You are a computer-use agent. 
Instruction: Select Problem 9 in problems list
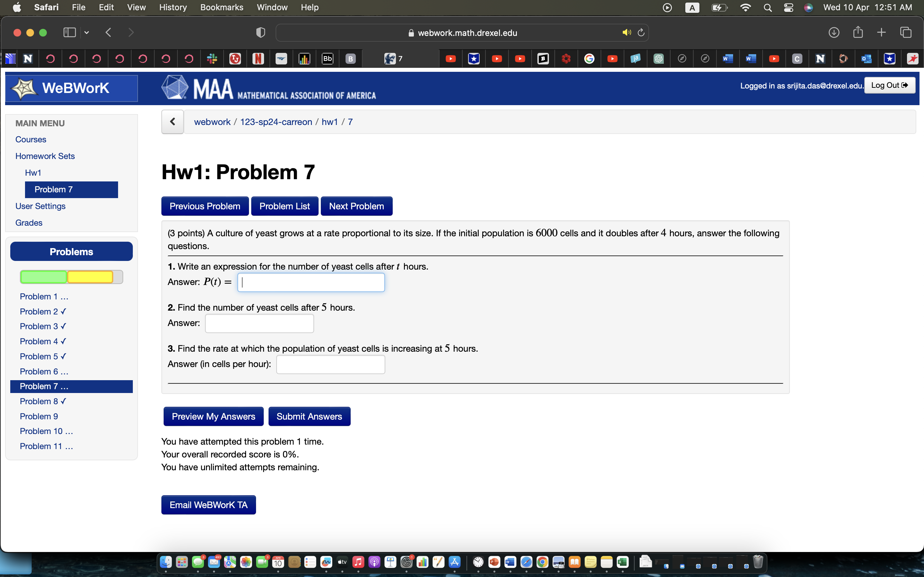[x=39, y=416]
